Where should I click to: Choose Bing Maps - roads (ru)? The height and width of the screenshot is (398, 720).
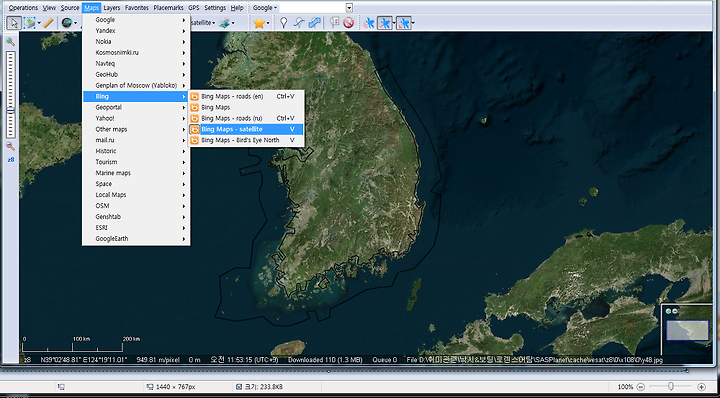click(x=246, y=118)
